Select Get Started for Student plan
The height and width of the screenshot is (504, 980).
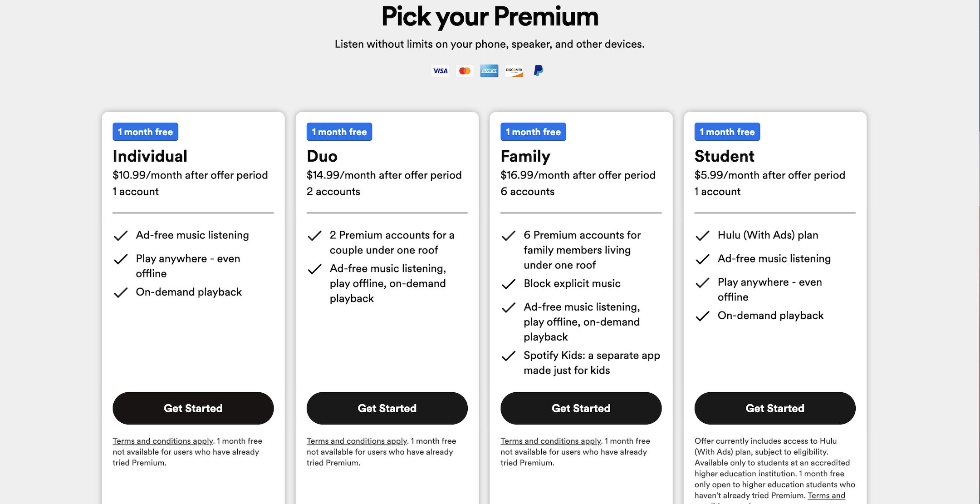(x=775, y=408)
